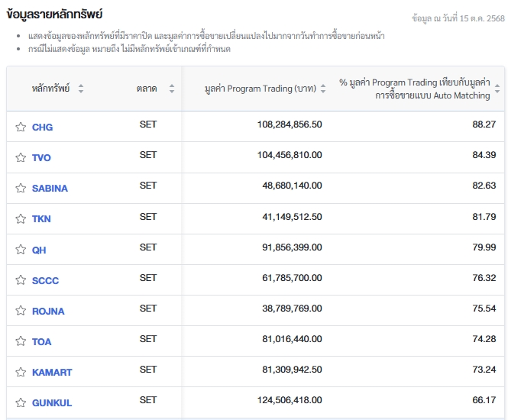508x420 pixels.
Task: Favorite QH using its star icon
Action: (21, 250)
